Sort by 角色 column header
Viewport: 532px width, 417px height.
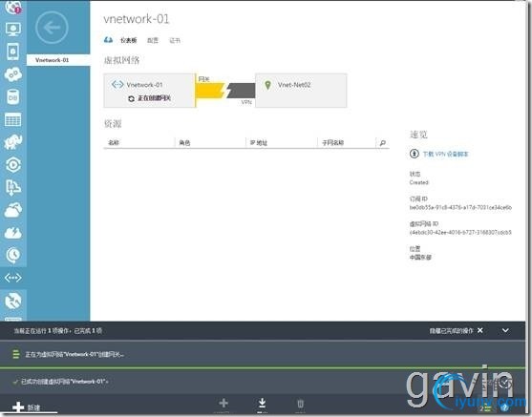coord(184,143)
